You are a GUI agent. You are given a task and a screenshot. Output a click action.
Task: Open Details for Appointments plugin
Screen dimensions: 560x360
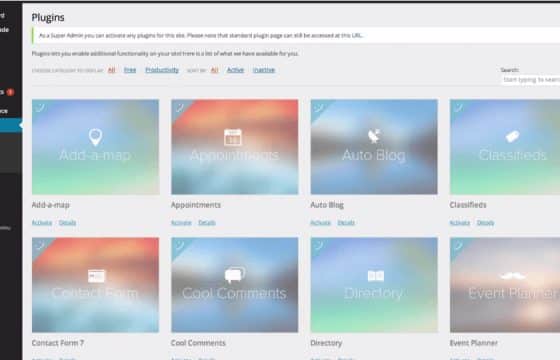[x=207, y=223]
